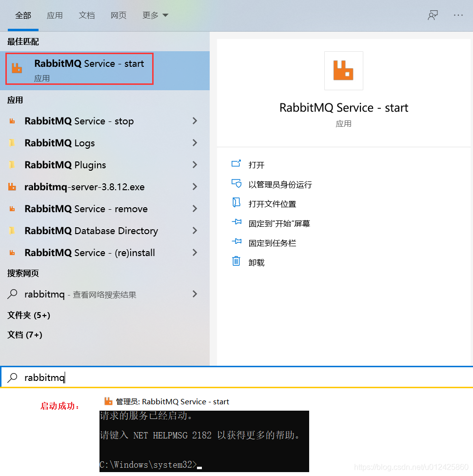Click console window title RabbitMQ icon
This screenshot has height=476, width=473.
point(108,401)
